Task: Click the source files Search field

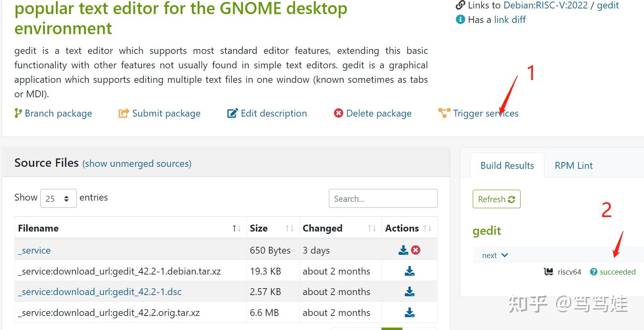Action: (x=383, y=199)
